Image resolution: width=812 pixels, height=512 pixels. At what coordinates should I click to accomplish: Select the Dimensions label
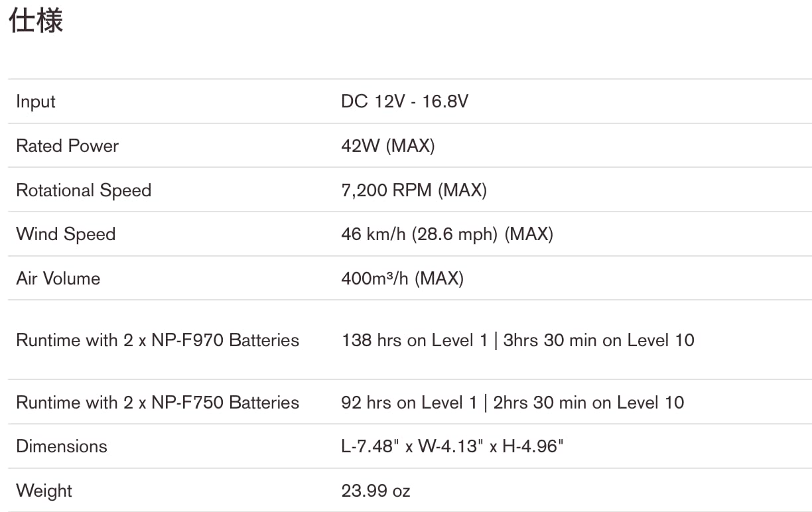[x=62, y=446]
